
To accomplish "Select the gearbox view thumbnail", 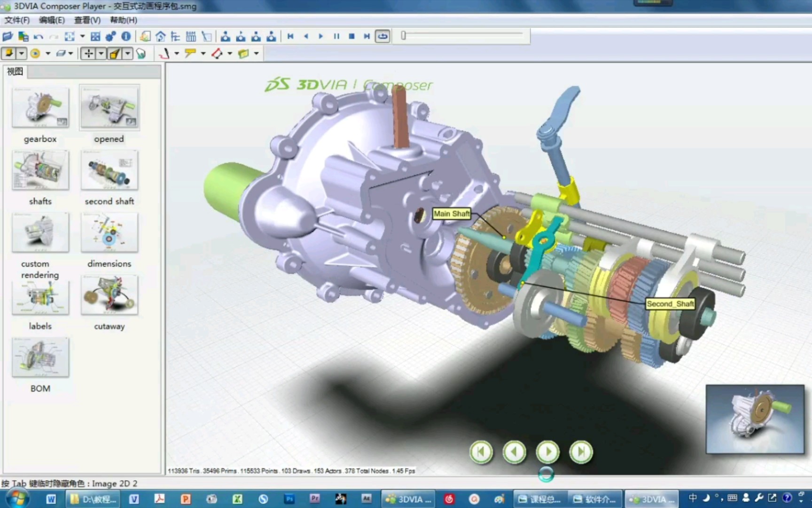I will pyautogui.click(x=40, y=108).
